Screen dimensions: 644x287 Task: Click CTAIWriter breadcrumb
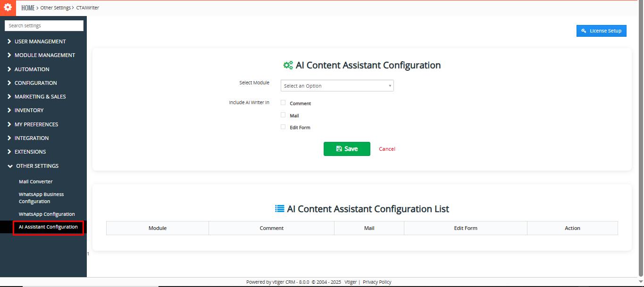click(x=88, y=8)
